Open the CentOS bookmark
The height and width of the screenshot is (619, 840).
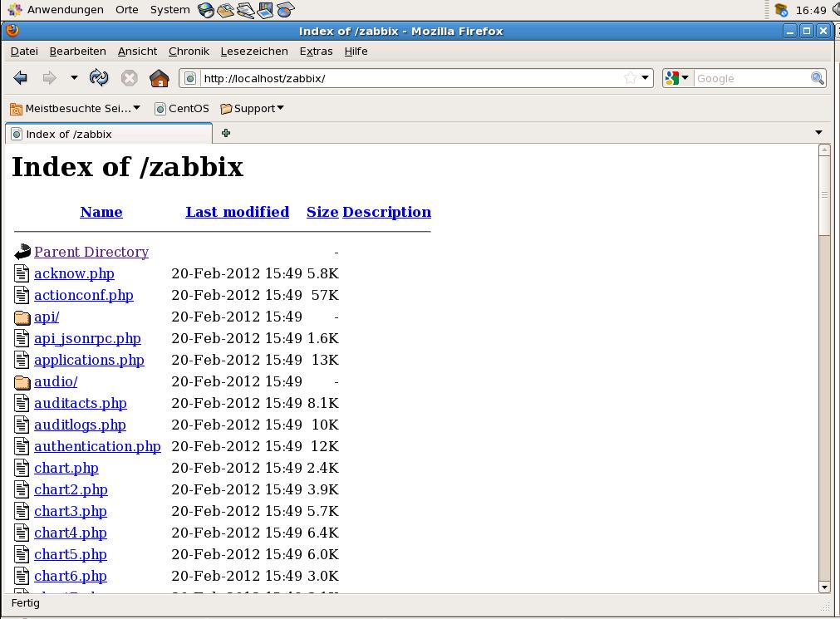182,109
